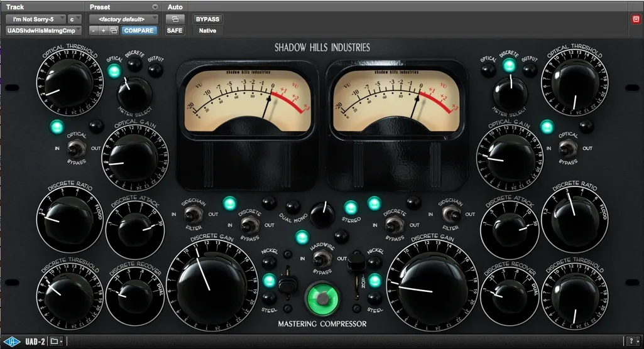Image resolution: width=644 pixels, height=349 pixels.
Task: Click the right Output meter indicator light
Action: tap(530, 70)
